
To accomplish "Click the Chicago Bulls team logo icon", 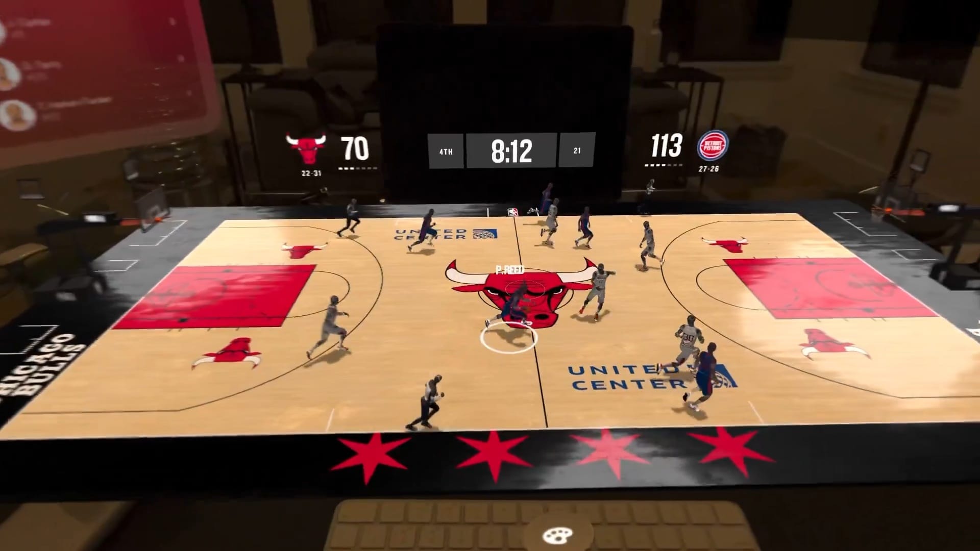I will point(307,146).
